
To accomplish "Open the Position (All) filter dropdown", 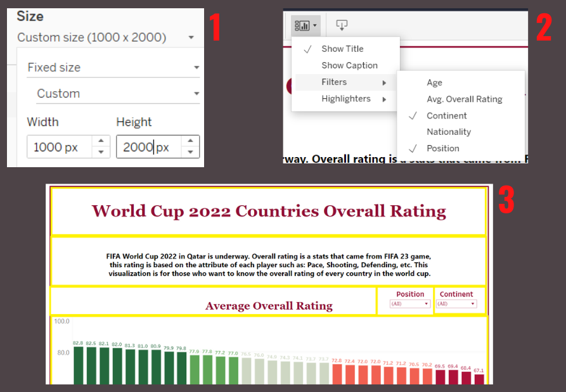I will (410, 304).
